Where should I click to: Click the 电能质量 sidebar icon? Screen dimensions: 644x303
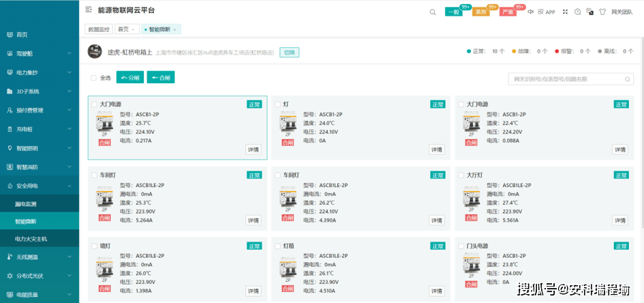coord(10,295)
